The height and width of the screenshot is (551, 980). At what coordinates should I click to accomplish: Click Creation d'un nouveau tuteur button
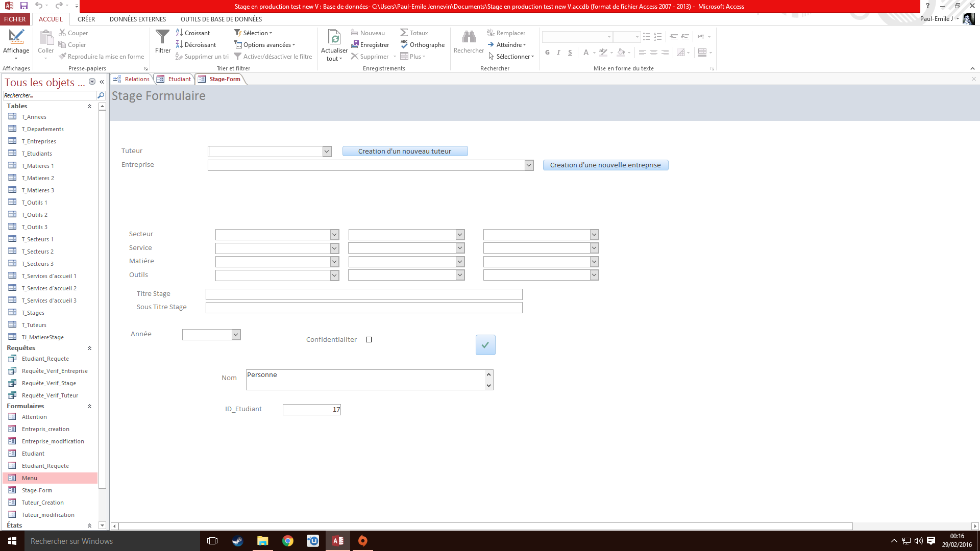[405, 151]
